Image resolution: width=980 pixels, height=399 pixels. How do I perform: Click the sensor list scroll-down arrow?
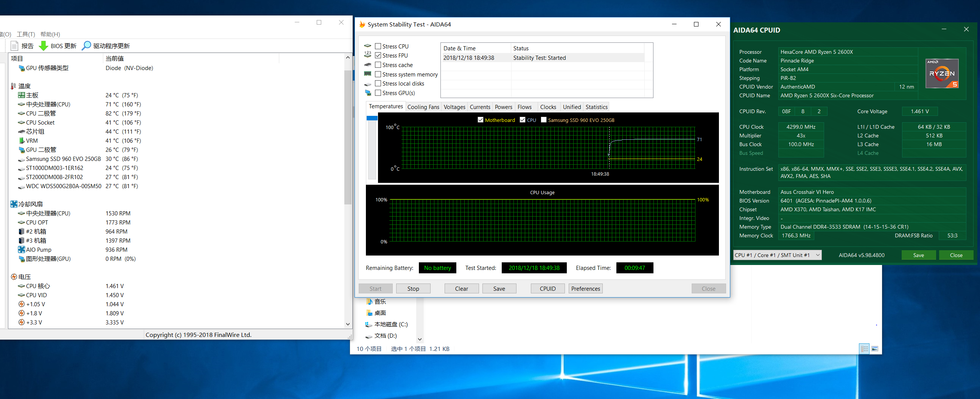click(x=348, y=324)
